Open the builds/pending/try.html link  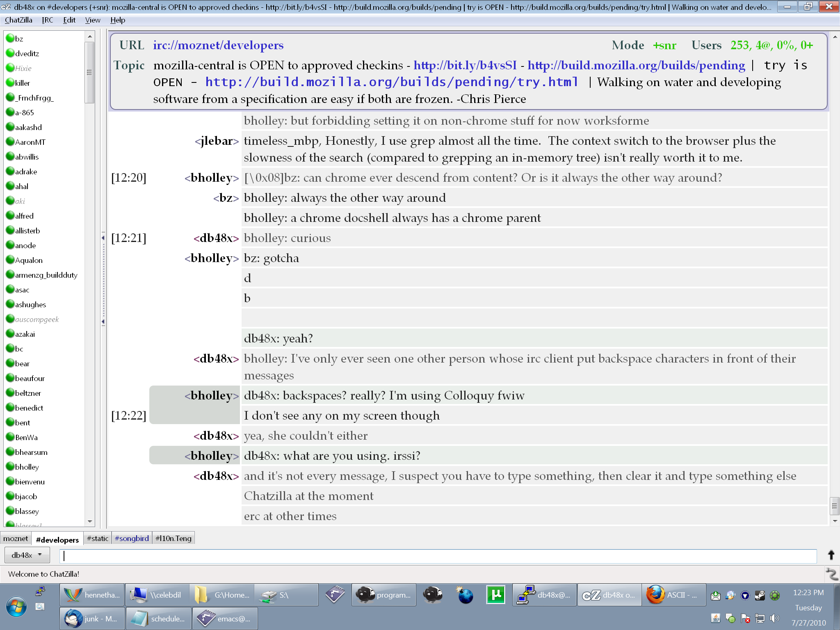(392, 82)
